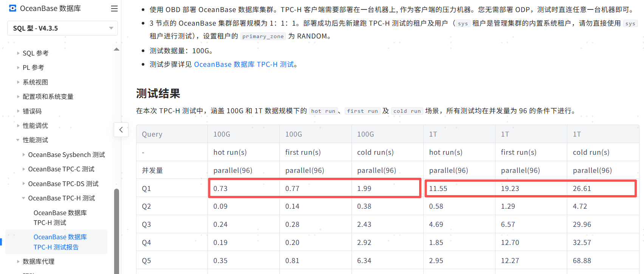Expand OceanBase Sysbench 测试

tap(66, 155)
